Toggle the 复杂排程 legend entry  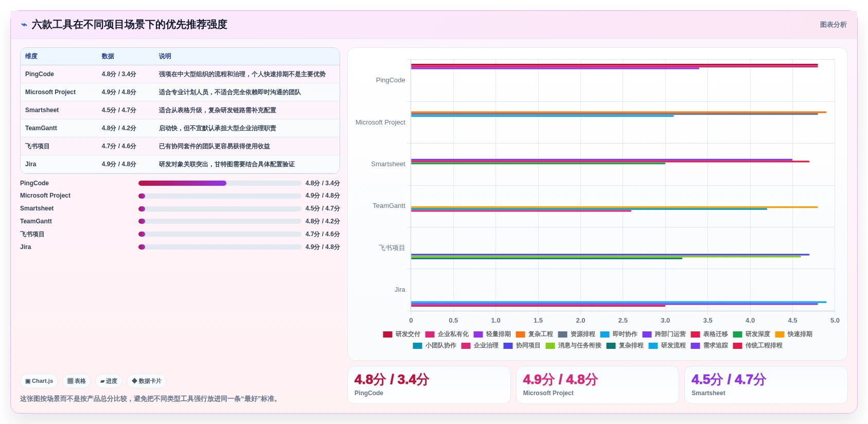click(x=625, y=346)
